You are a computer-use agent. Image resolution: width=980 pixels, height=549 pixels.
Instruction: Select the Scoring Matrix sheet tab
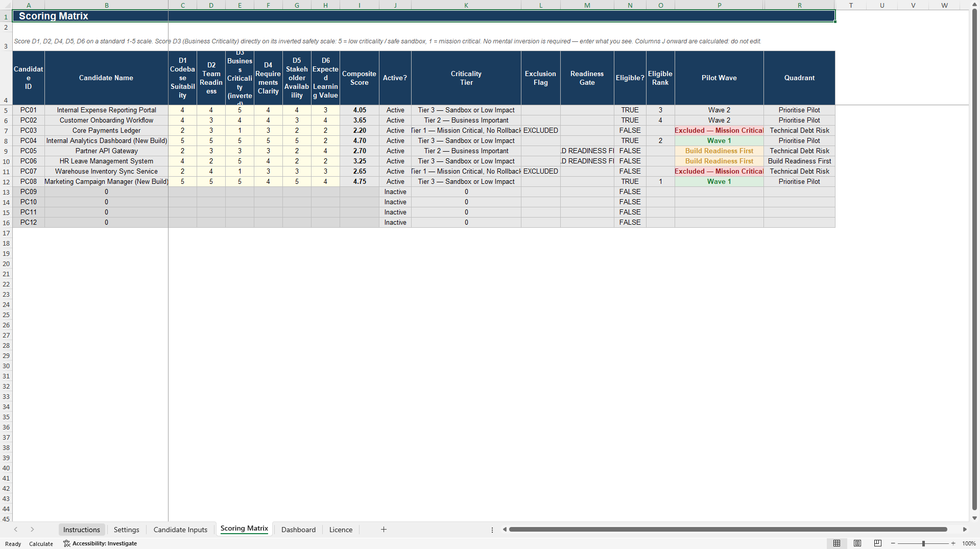244,529
